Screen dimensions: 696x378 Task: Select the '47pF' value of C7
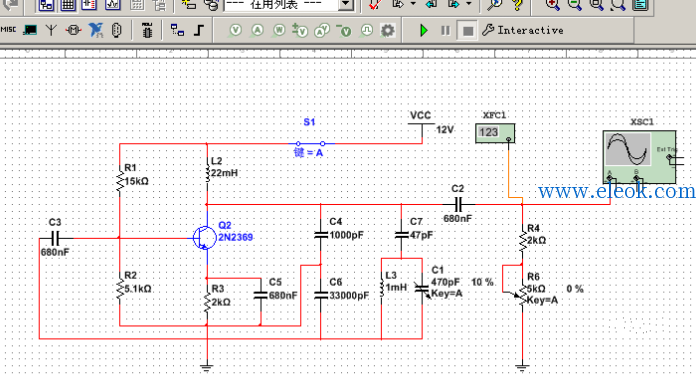point(421,235)
